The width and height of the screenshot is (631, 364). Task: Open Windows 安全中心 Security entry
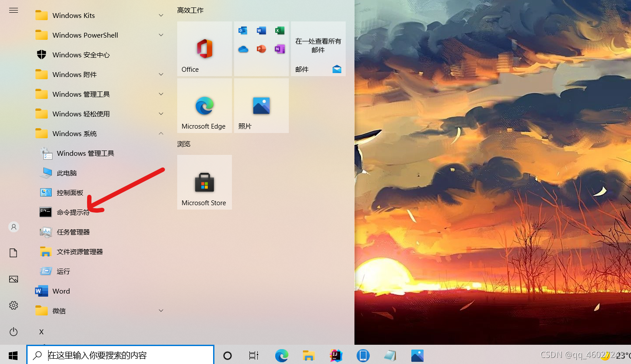click(x=101, y=55)
